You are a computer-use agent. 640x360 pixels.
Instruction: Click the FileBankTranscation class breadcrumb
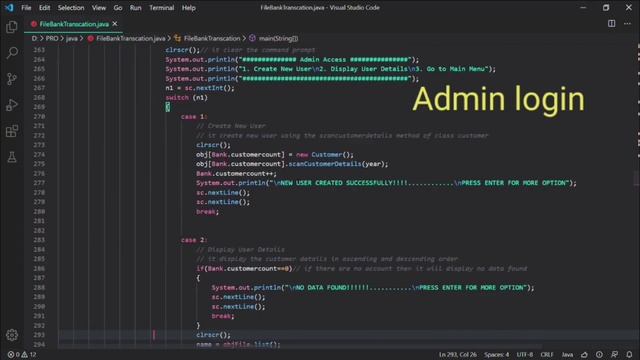[207, 38]
